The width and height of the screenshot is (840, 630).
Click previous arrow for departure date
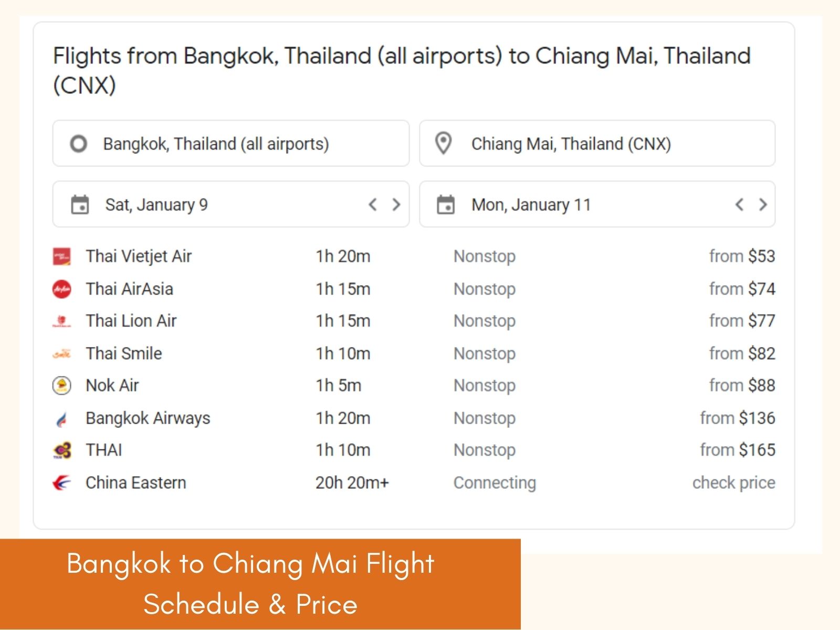click(373, 205)
